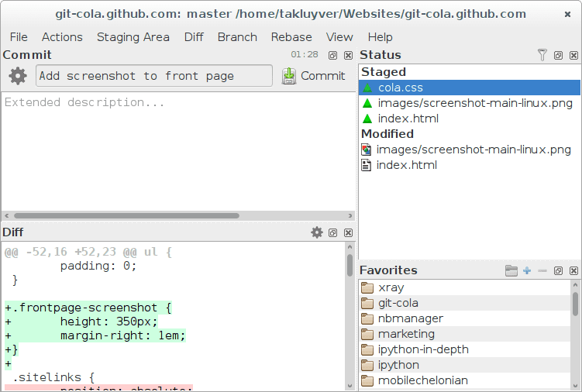Click the commit summary input field
The width and height of the screenshot is (582, 392).
click(x=154, y=76)
